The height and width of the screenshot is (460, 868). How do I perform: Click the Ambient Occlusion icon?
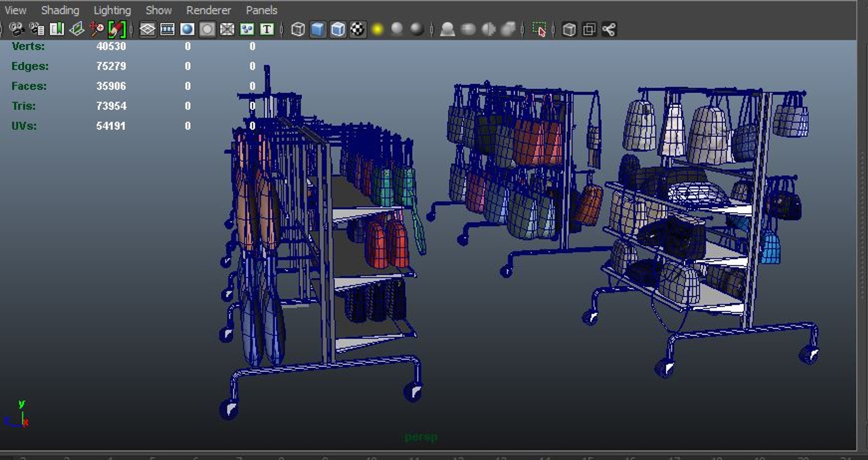coord(448,29)
